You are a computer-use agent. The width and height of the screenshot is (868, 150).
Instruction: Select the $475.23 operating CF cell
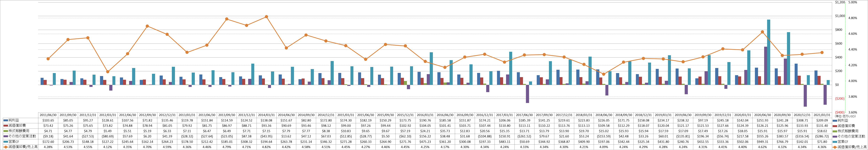tap(426, 142)
